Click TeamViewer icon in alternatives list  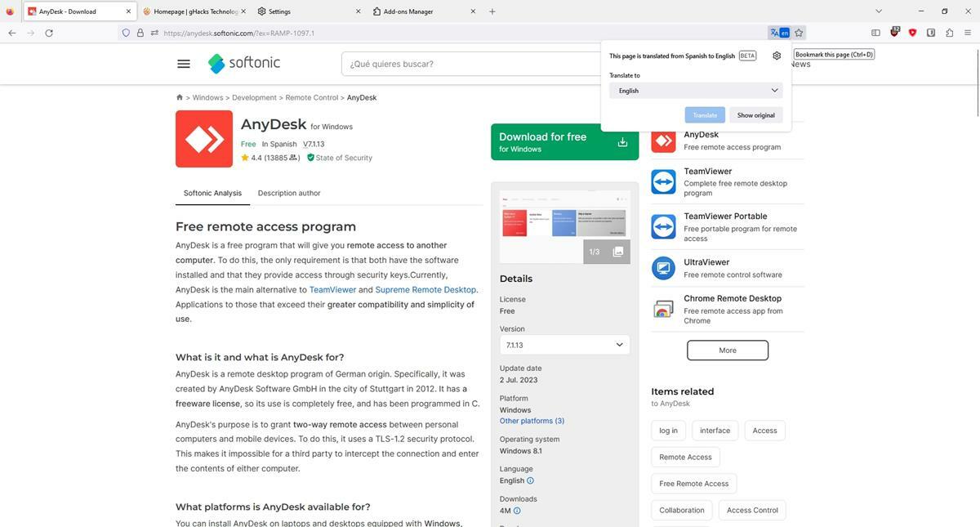tap(663, 181)
